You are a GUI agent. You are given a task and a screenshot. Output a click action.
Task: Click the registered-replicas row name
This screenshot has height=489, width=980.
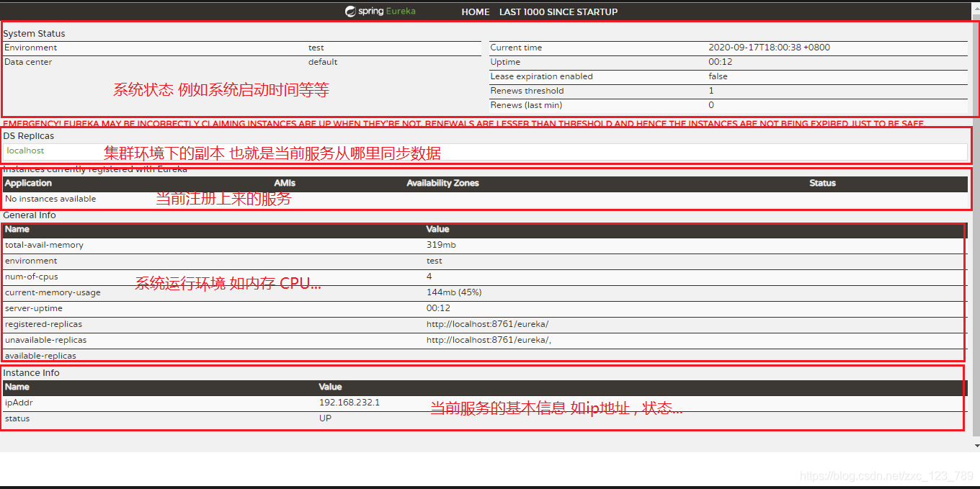[43, 324]
